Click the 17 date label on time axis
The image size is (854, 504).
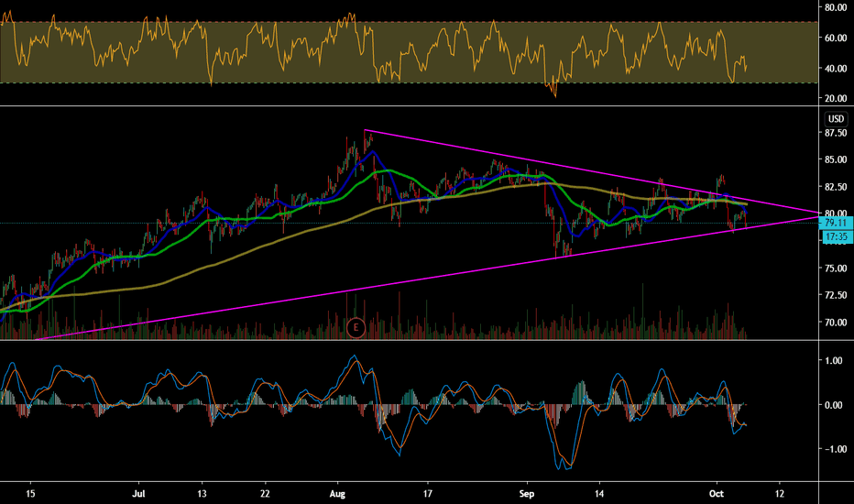tap(428, 494)
